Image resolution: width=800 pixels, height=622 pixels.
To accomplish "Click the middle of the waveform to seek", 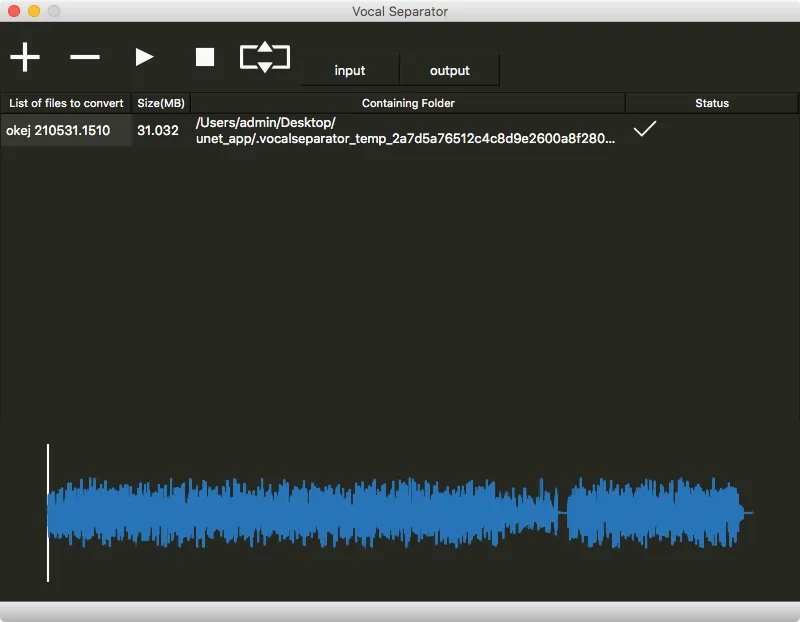I will coord(400,513).
